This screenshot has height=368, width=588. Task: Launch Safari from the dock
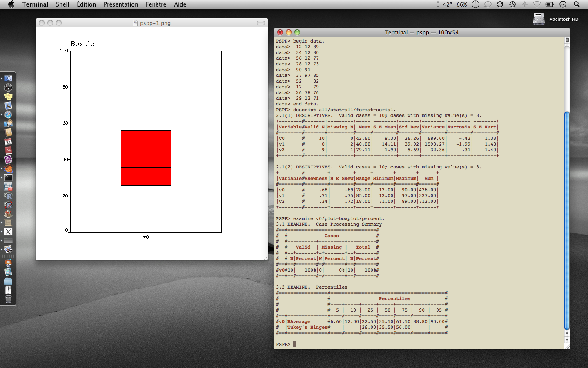point(8,114)
